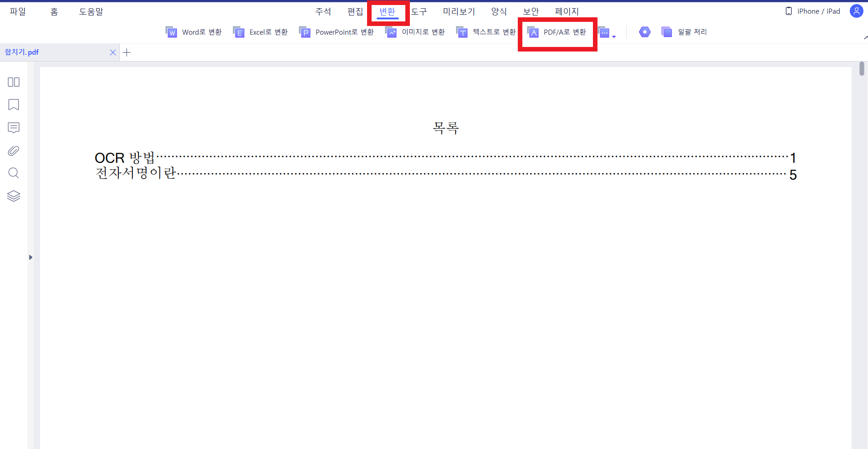
Task: Add a new document tab with plus
Action: pyautogui.click(x=127, y=52)
